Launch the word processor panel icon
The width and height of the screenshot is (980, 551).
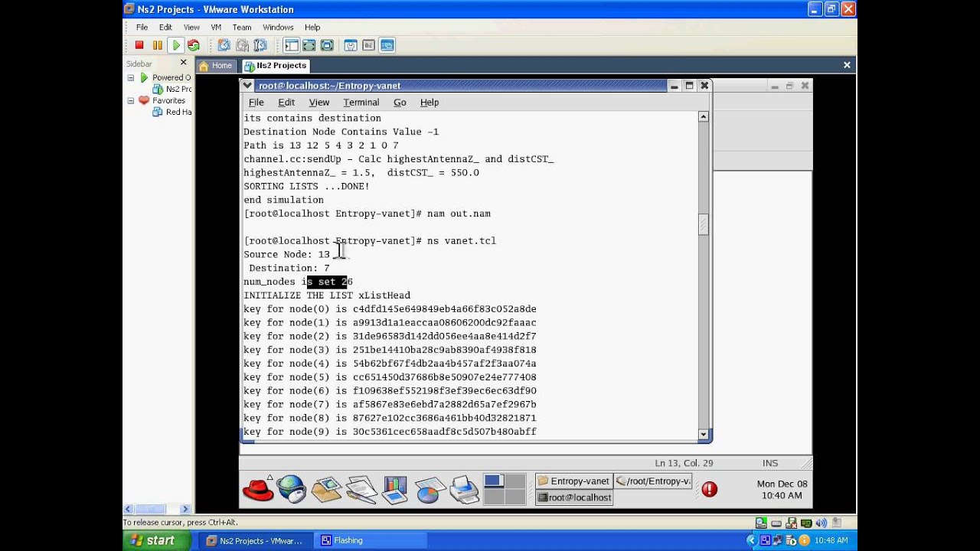(361, 488)
